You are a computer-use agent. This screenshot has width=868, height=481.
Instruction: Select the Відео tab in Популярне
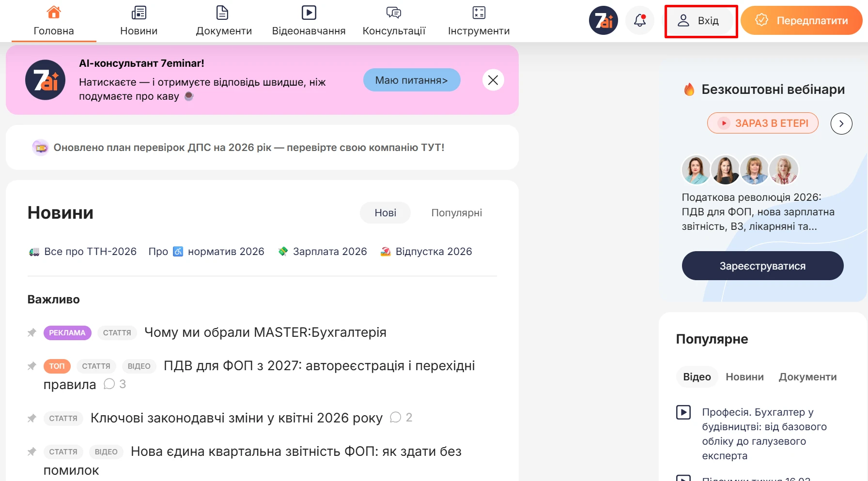[x=697, y=377]
